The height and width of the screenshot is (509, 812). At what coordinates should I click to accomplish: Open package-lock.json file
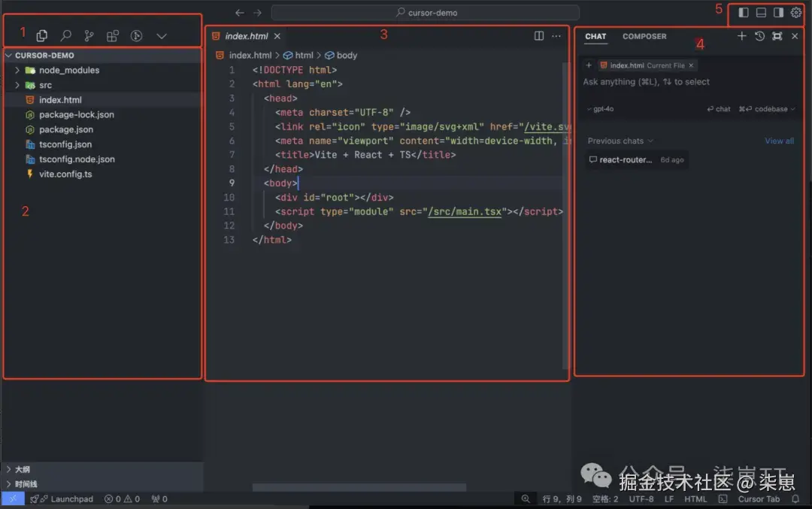[x=102, y=114]
